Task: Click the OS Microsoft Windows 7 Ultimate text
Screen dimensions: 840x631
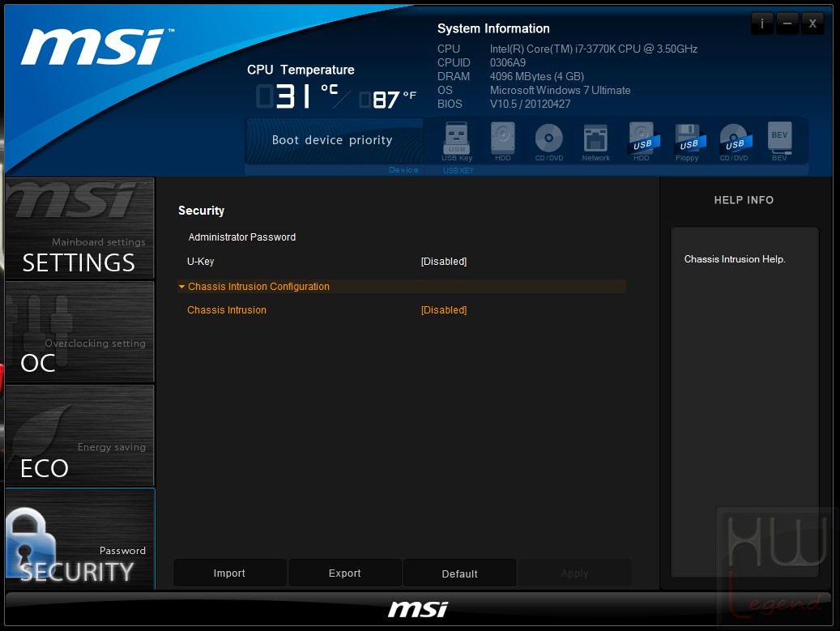Action: point(560,91)
